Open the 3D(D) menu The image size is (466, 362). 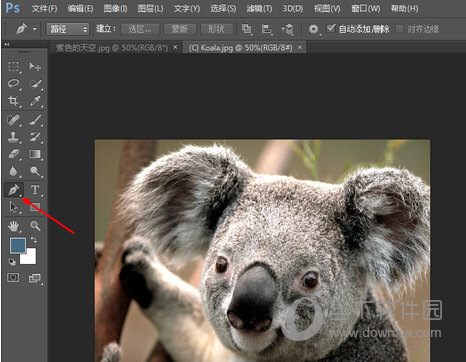293,8
